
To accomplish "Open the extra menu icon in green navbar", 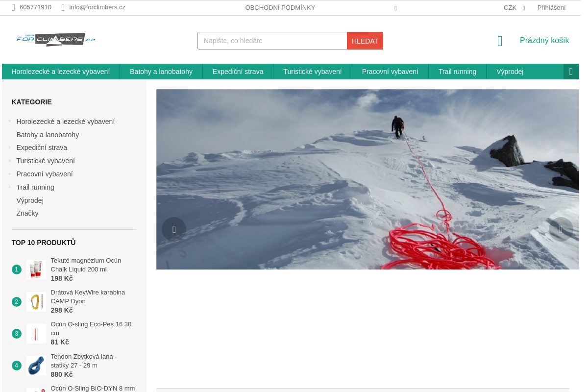I will [x=571, y=72].
